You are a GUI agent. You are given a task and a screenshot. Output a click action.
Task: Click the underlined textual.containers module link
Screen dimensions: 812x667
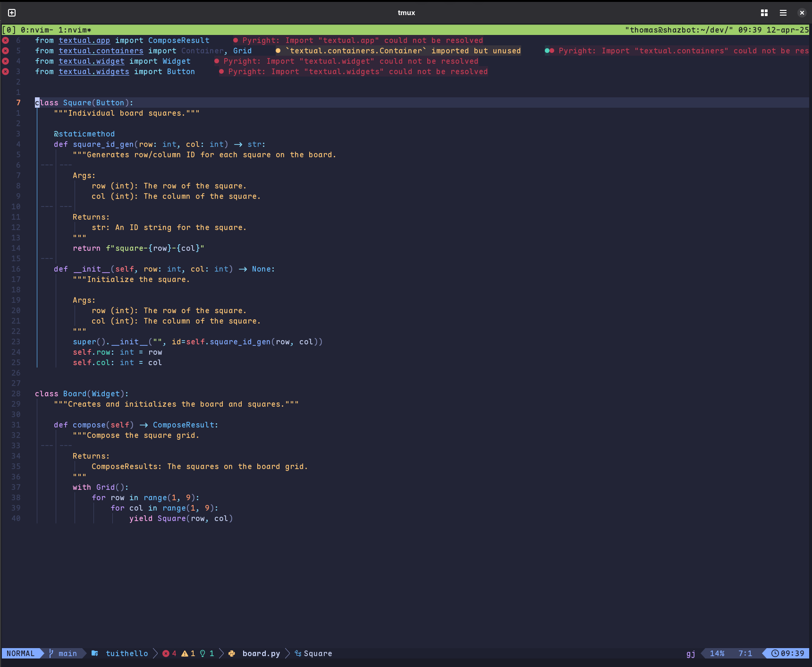coord(101,51)
